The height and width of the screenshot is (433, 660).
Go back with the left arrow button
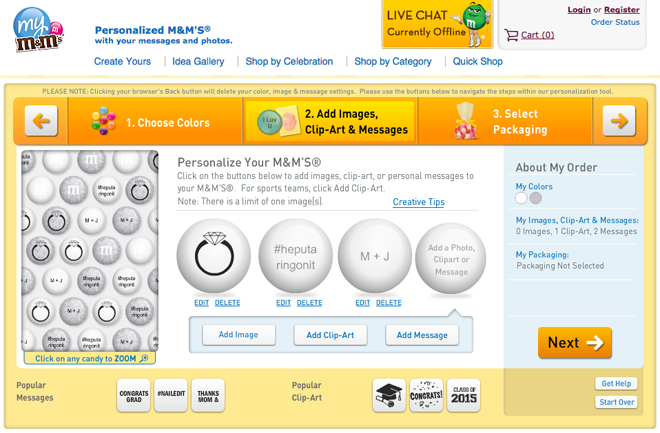[x=41, y=121]
